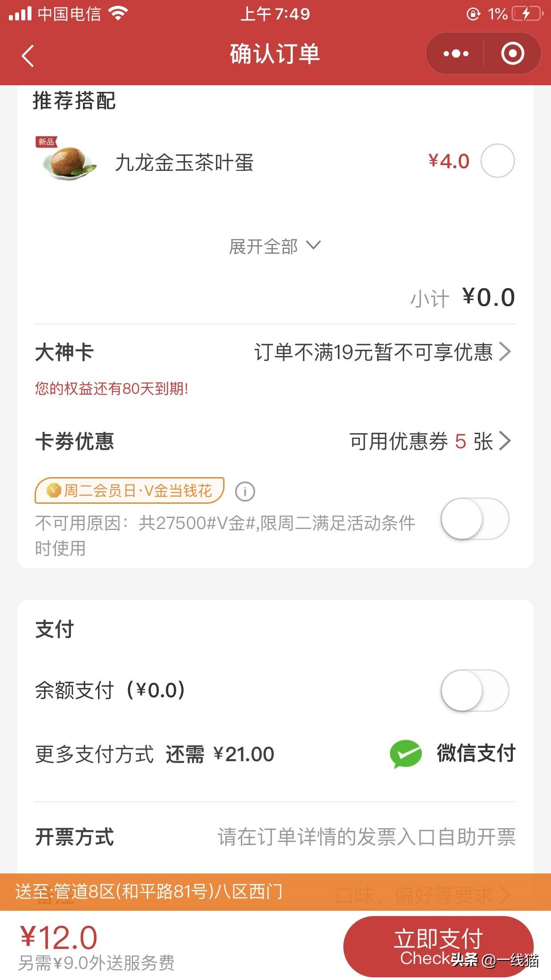This screenshot has width=551, height=980.
Task: Toggle the V金当钱花 switch
Action: [475, 518]
